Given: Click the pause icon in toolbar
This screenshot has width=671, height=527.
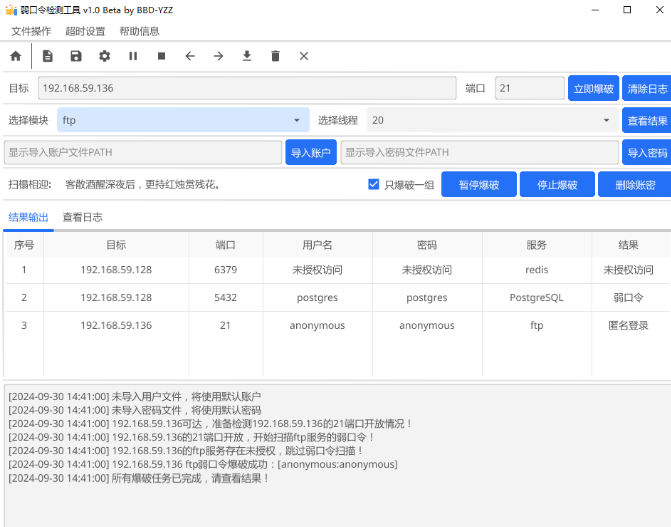Looking at the screenshot, I should tap(133, 56).
